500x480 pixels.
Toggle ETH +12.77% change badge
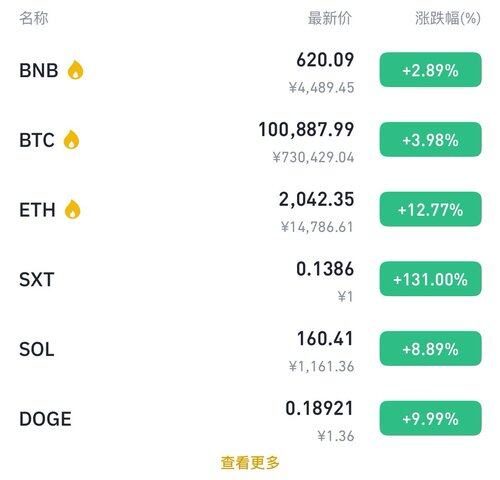(430, 209)
